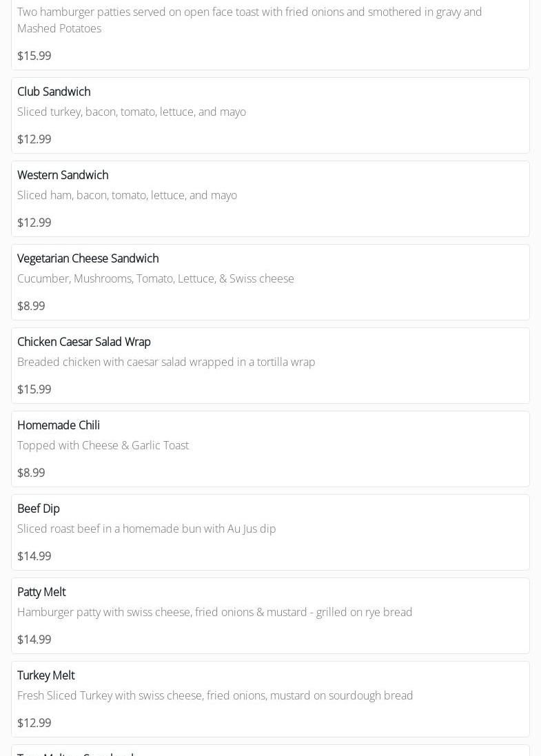Click the Patty Melt heading
The height and width of the screenshot is (756, 541).
point(41,592)
